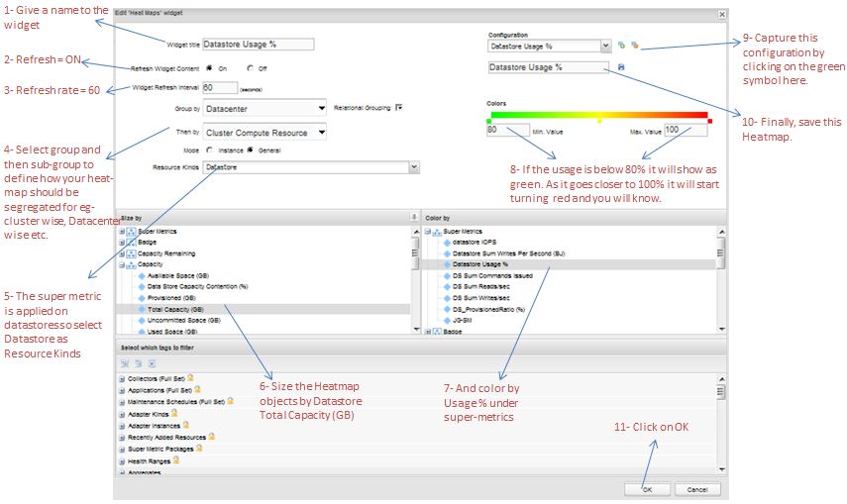Select the Instance mode radio button

point(210,150)
